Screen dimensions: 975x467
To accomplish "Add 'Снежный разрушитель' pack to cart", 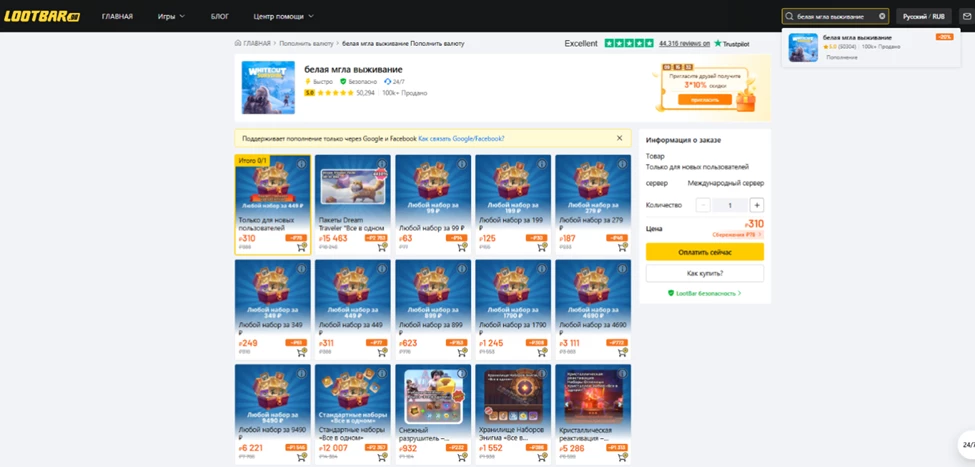I will 463,456.
